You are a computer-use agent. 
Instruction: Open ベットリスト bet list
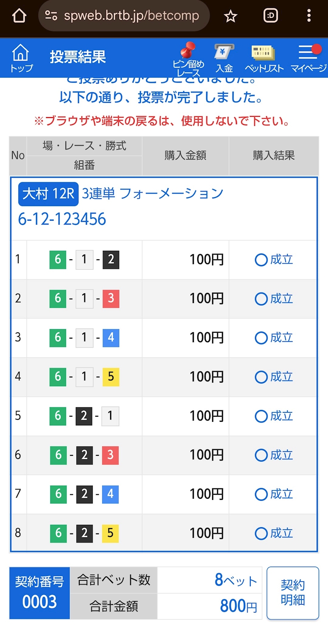pyautogui.click(x=264, y=59)
